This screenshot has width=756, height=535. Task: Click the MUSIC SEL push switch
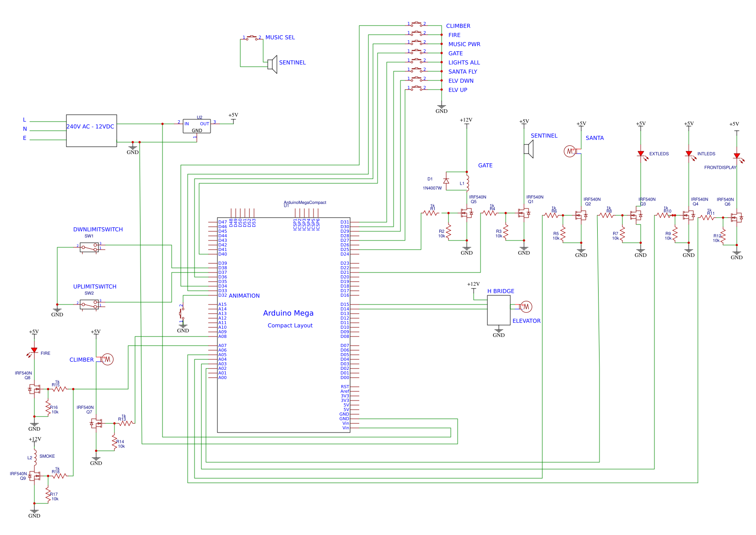pyautogui.click(x=253, y=37)
